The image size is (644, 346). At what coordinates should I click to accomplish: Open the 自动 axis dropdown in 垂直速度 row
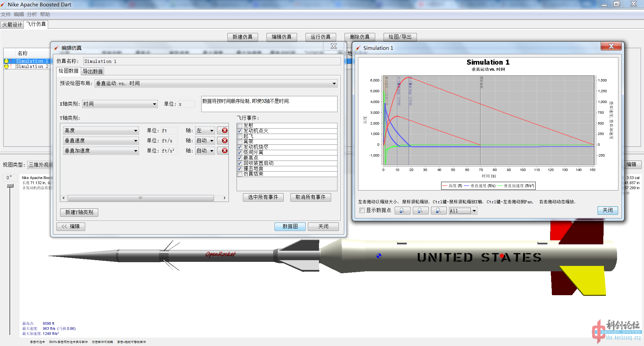pos(205,141)
